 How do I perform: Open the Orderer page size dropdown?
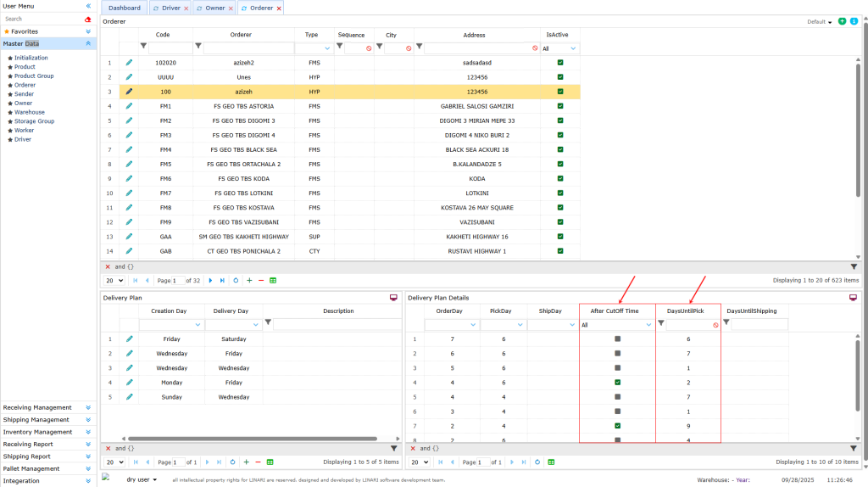pyautogui.click(x=113, y=280)
